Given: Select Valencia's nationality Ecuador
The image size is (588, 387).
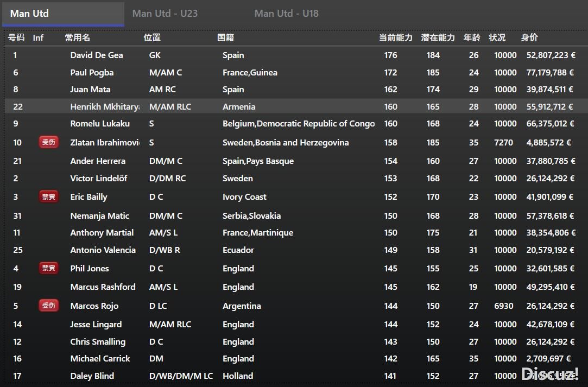Looking at the screenshot, I should (238, 250).
